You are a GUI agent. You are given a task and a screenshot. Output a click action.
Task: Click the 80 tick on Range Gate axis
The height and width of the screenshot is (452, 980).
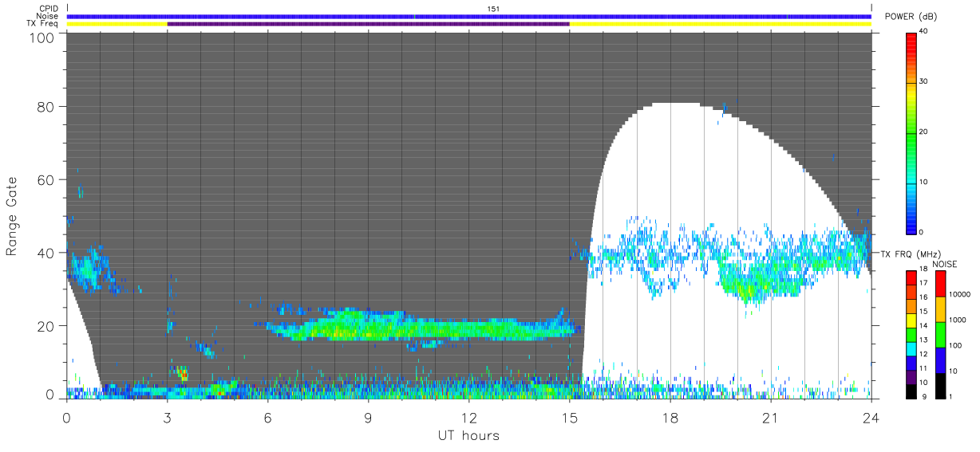point(45,106)
